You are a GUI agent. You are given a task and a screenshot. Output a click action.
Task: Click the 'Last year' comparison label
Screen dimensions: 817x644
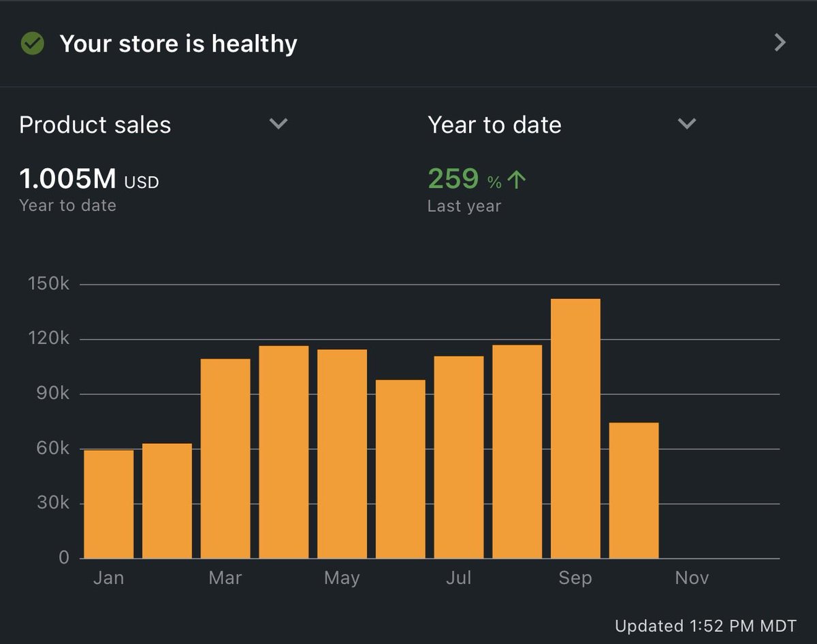click(x=464, y=206)
